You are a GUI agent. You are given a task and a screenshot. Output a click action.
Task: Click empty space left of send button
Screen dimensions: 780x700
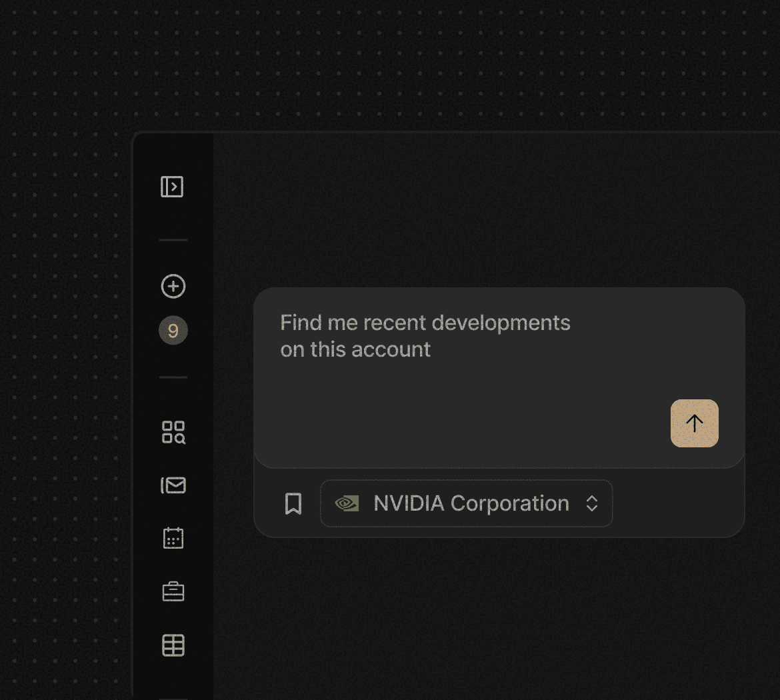[x=567, y=424]
